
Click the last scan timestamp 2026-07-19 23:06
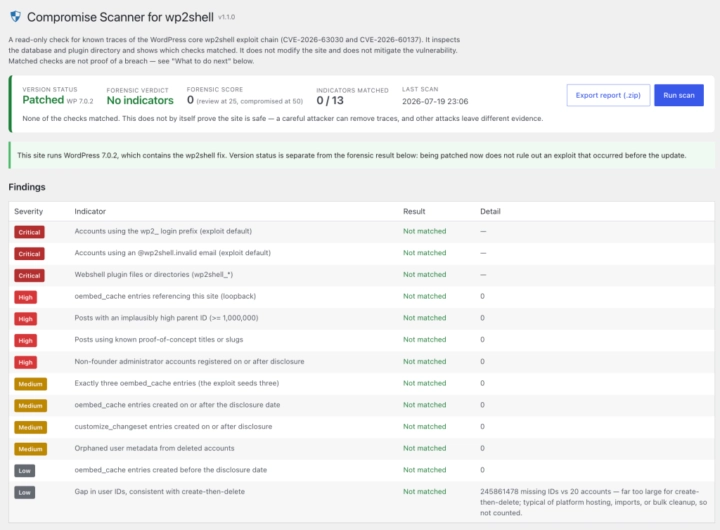[435, 101]
